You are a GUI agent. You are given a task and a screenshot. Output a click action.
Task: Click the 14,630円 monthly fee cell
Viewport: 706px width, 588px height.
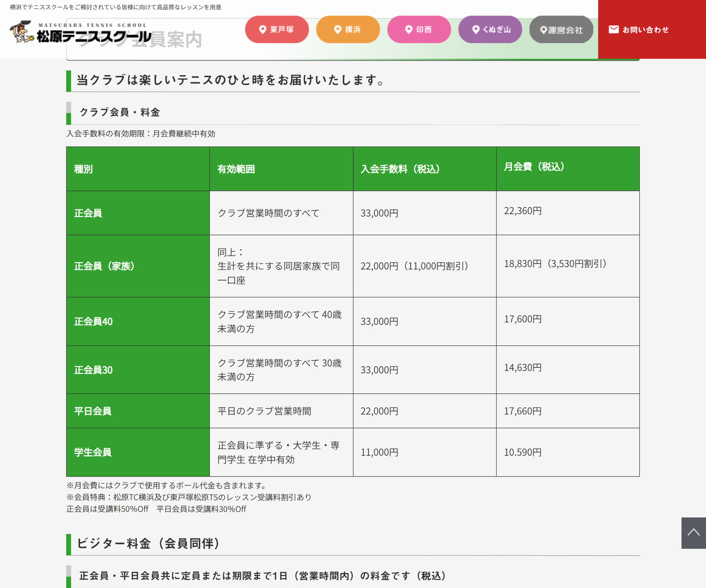tap(568, 370)
